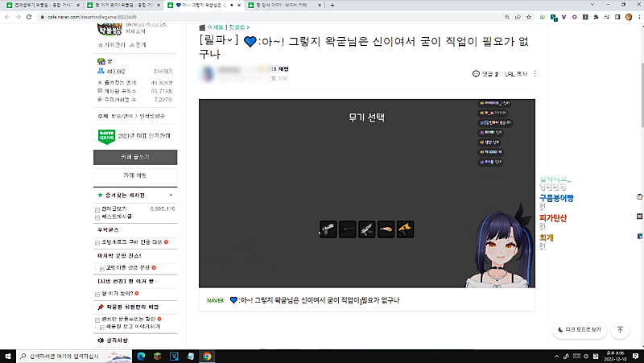The height and width of the screenshot is (363, 644).
Task: Click the 카페 글쓰기 write post button
Action: 135,157
